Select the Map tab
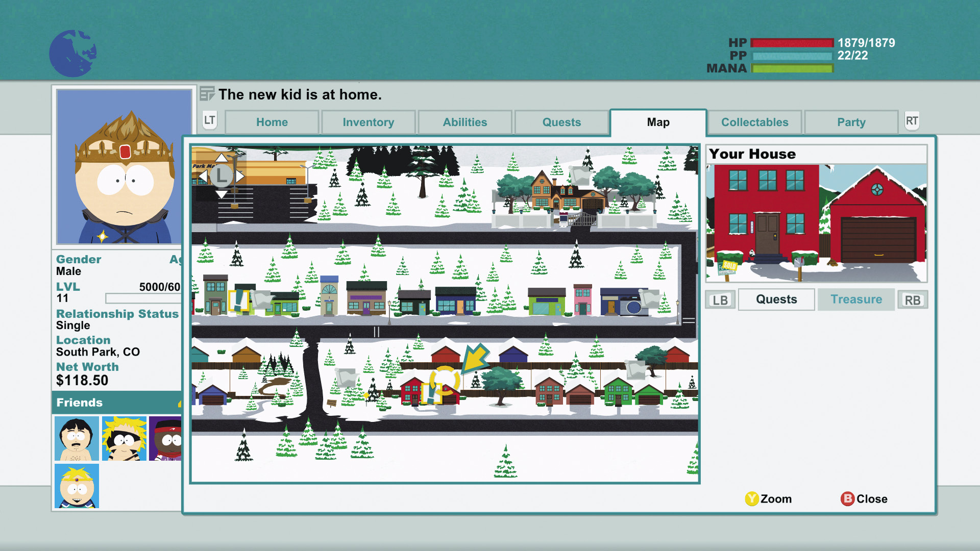980x551 pixels. click(658, 122)
